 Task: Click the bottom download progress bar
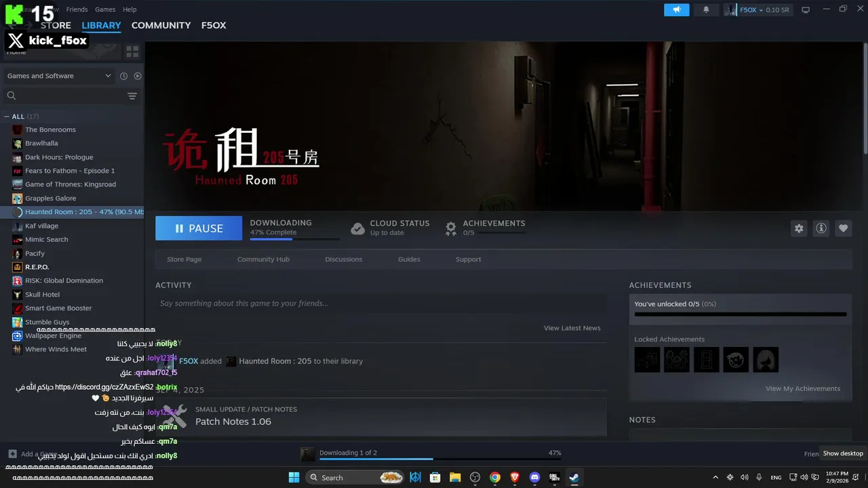(x=440, y=460)
